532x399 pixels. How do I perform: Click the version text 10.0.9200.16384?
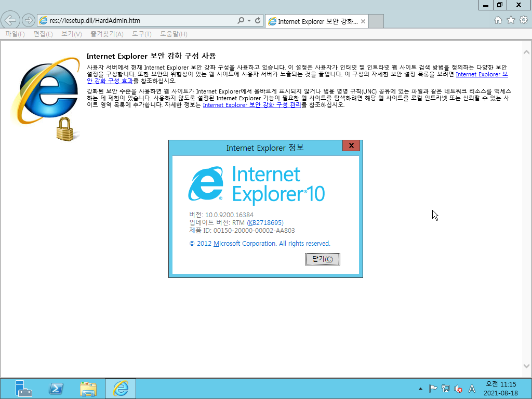pos(229,215)
